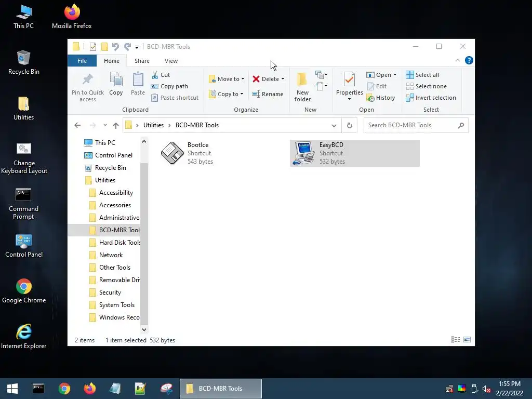This screenshot has height=399, width=532.
Task: Click the Cut scissors icon
Action: click(155, 75)
